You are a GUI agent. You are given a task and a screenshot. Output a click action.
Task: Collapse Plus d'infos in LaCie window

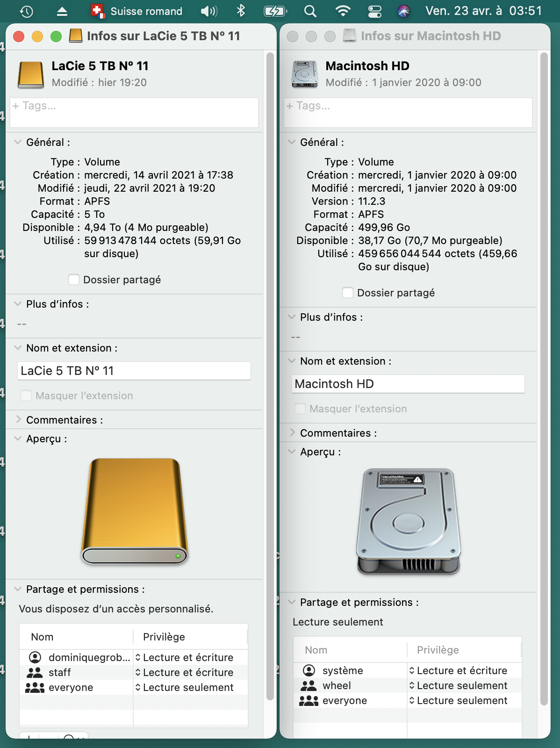coord(18,304)
